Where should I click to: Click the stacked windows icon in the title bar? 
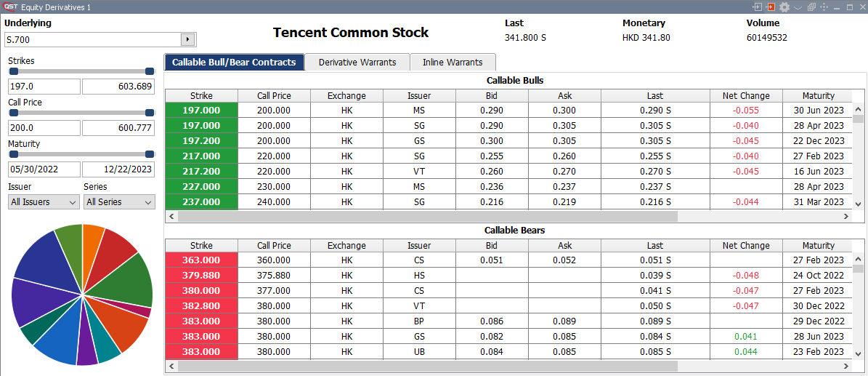811,7
